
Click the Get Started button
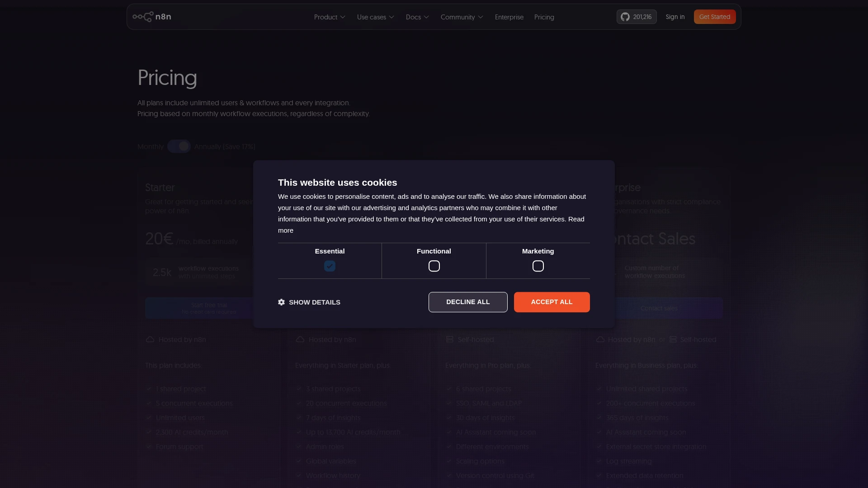point(715,17)
